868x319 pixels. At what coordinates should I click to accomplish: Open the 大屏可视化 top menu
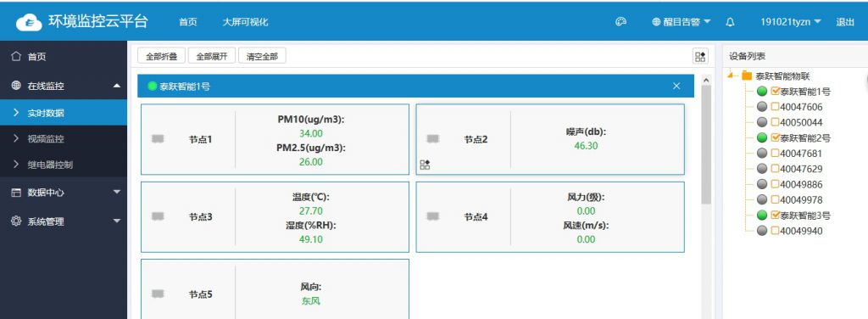245,22
